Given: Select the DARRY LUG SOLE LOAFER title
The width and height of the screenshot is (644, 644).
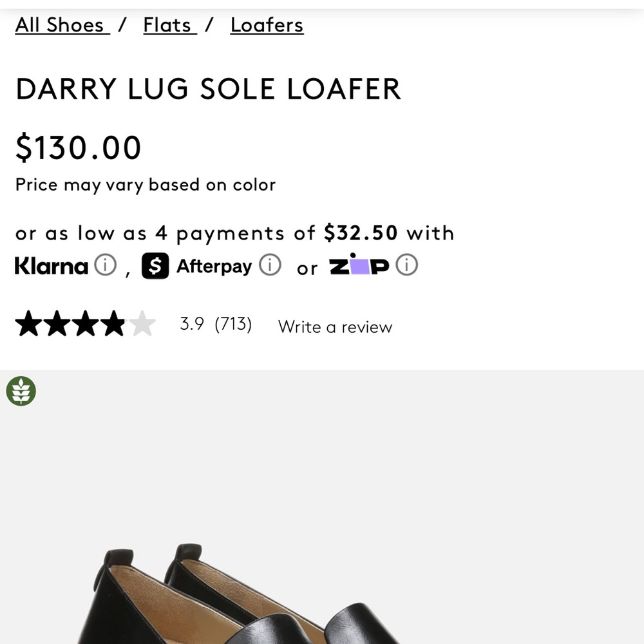Looking at the screenshot, I should (207, 89).
